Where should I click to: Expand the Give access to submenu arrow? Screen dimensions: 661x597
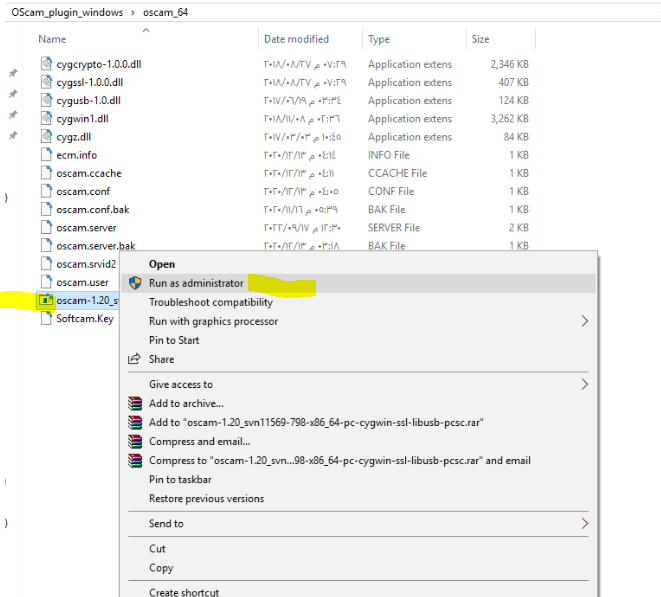click(x=585, y=384)
